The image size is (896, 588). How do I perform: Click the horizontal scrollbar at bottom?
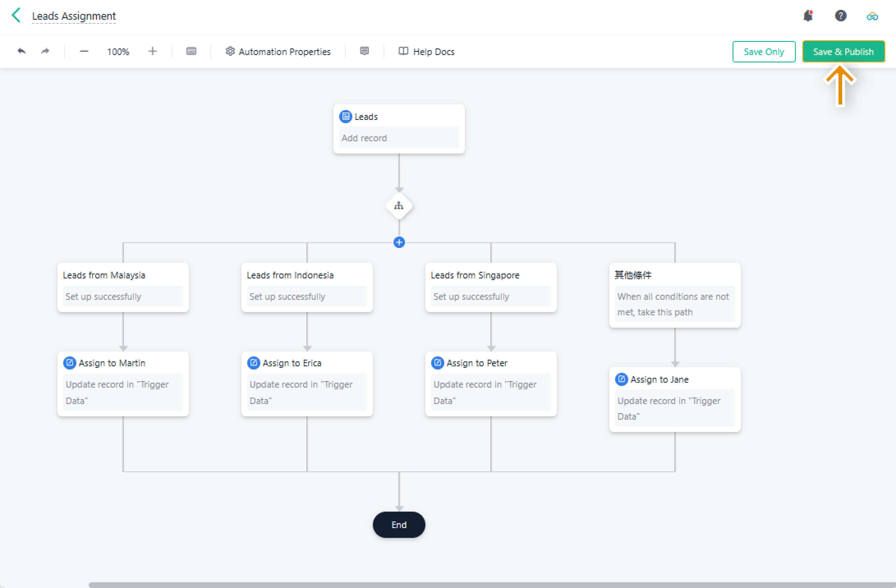[x=489, y=585]
